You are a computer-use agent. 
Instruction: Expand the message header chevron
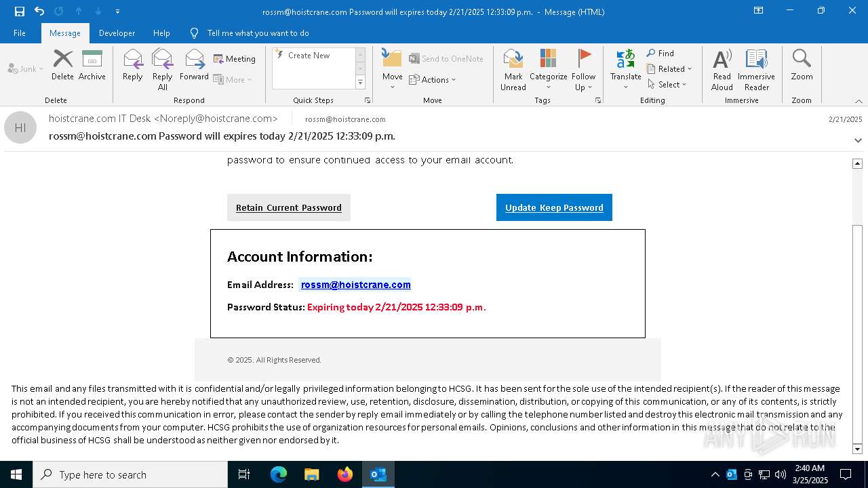pos(858,140)
